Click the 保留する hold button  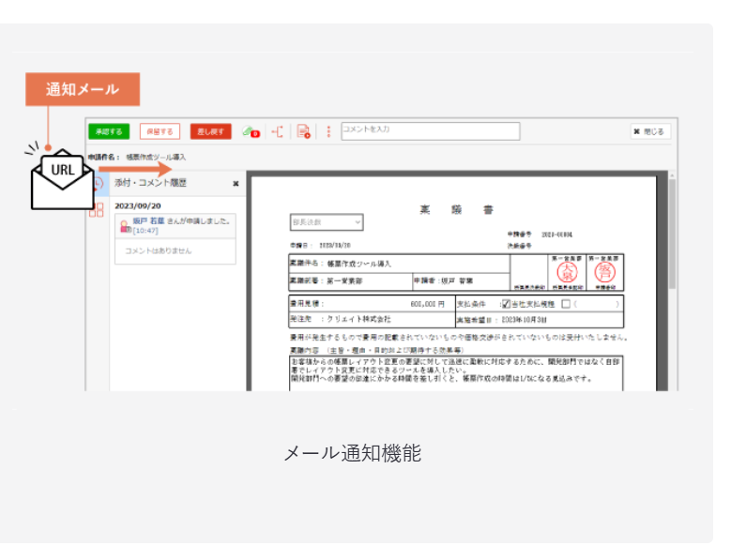[160, 132]
